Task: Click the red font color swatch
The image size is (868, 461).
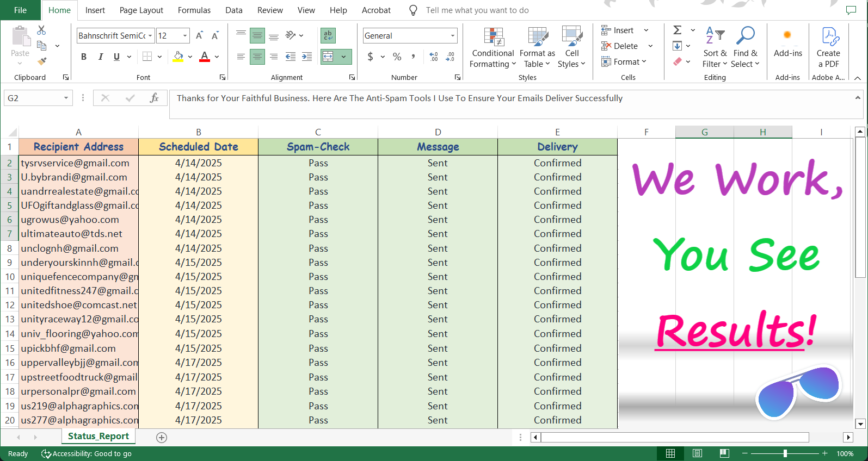Action: coord(205,57)
